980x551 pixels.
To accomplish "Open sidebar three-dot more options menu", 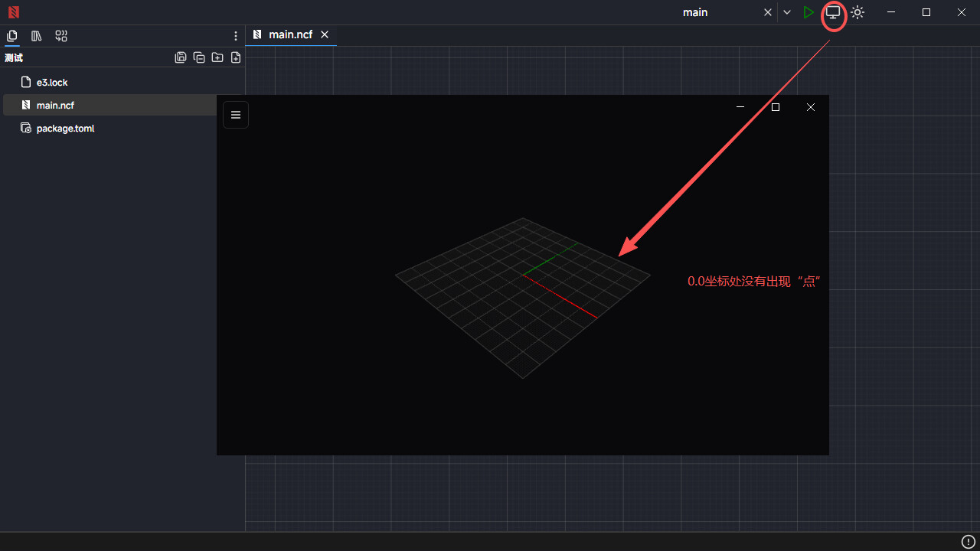I will 236,36.
